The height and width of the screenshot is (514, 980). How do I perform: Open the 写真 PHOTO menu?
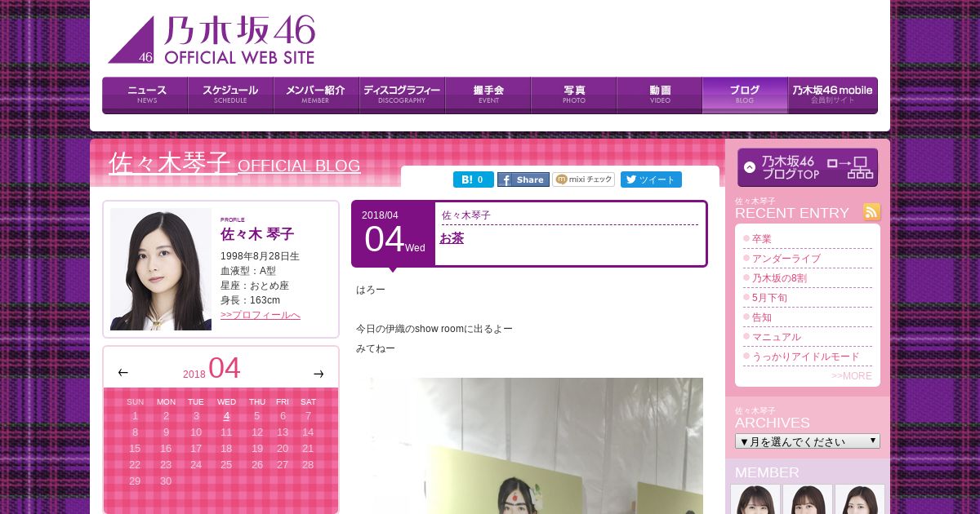pos(574,95)
